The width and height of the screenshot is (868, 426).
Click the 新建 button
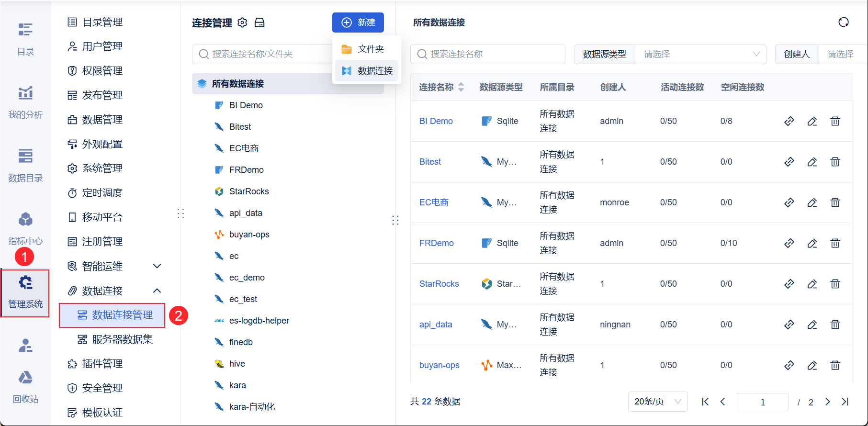[x=358, y=22]
